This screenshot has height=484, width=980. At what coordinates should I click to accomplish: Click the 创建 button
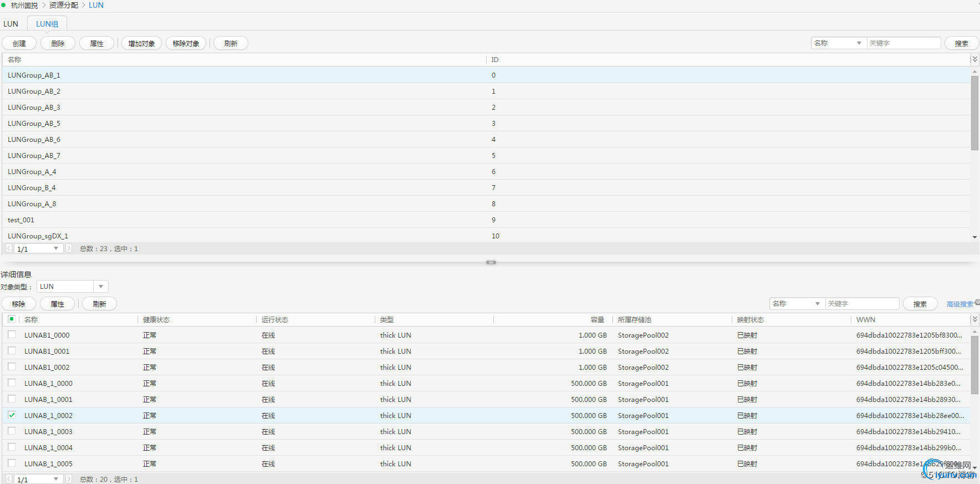click(x=19, y=43)
